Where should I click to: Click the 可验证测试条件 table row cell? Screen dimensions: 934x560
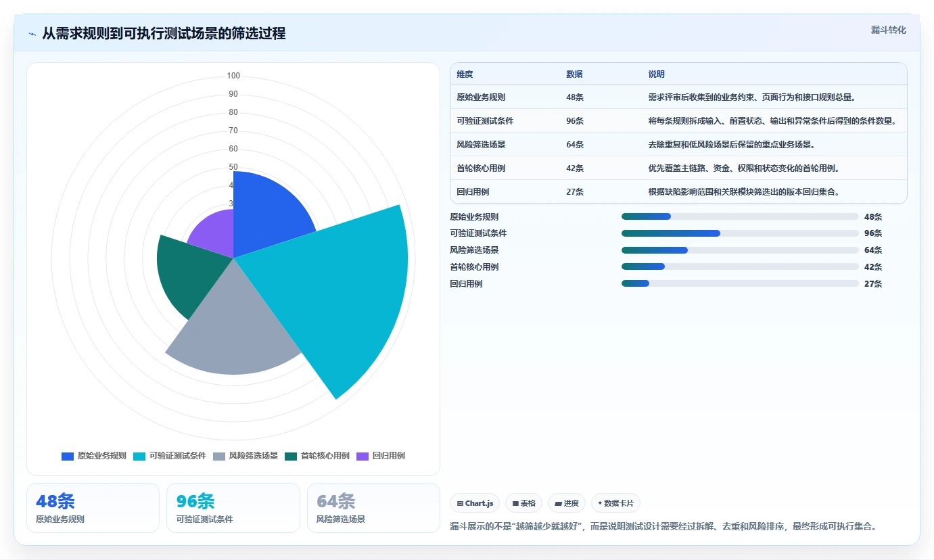485,121
